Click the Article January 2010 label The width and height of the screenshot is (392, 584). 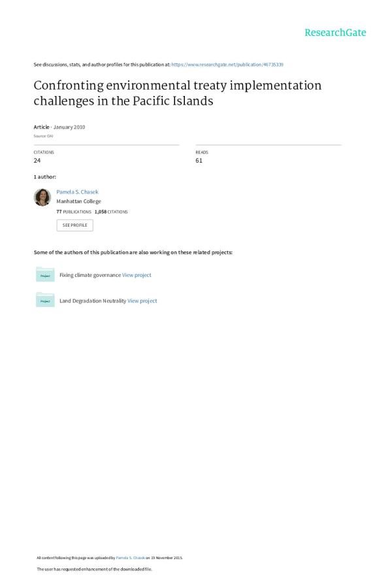point(59,127)
